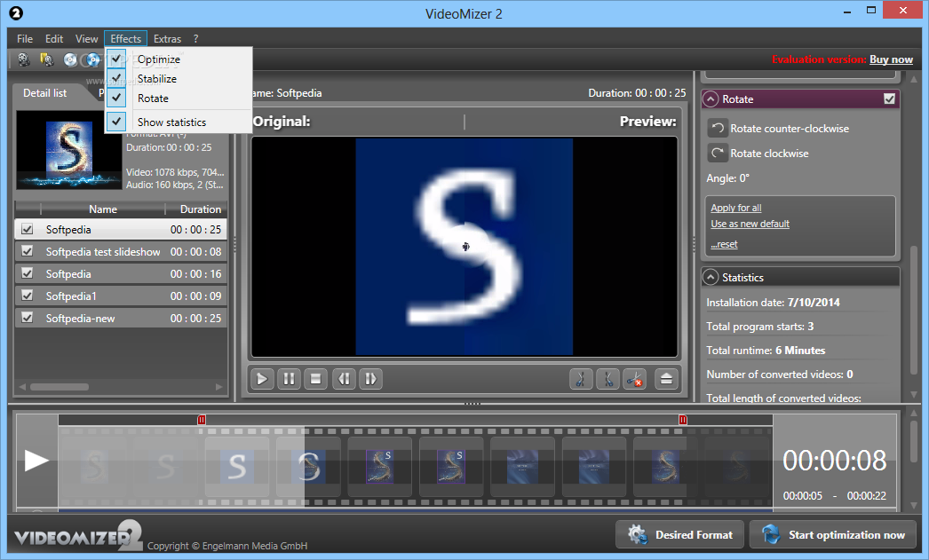This screenshot has width=929, height=560.
Task: Open the Extras menu
Action: tap(167, 38)
